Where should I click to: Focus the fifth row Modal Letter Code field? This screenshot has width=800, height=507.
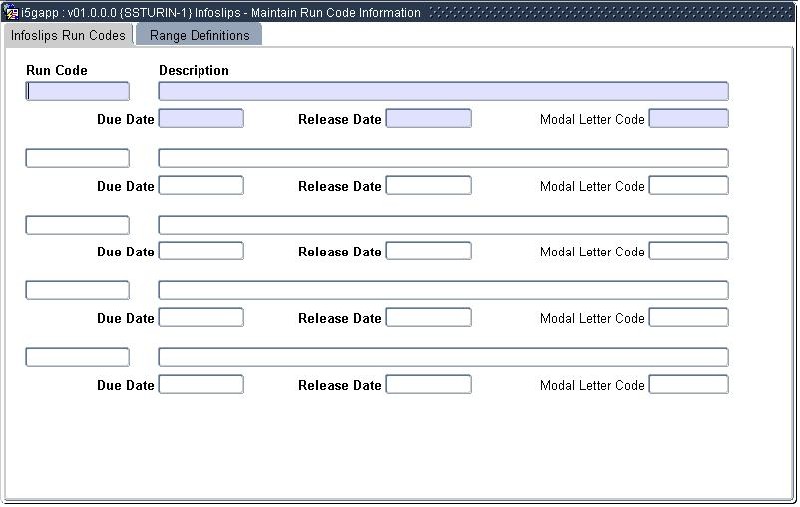coord(688,384)
